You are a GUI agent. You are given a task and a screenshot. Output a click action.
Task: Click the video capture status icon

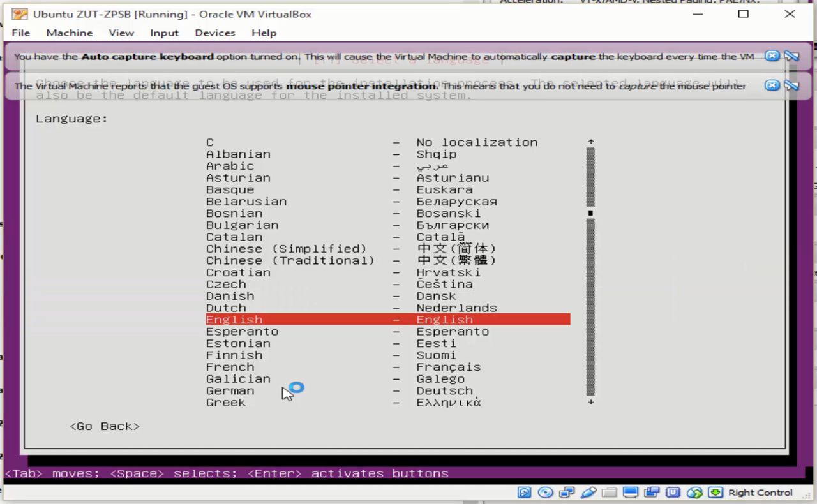coord(652,493)
